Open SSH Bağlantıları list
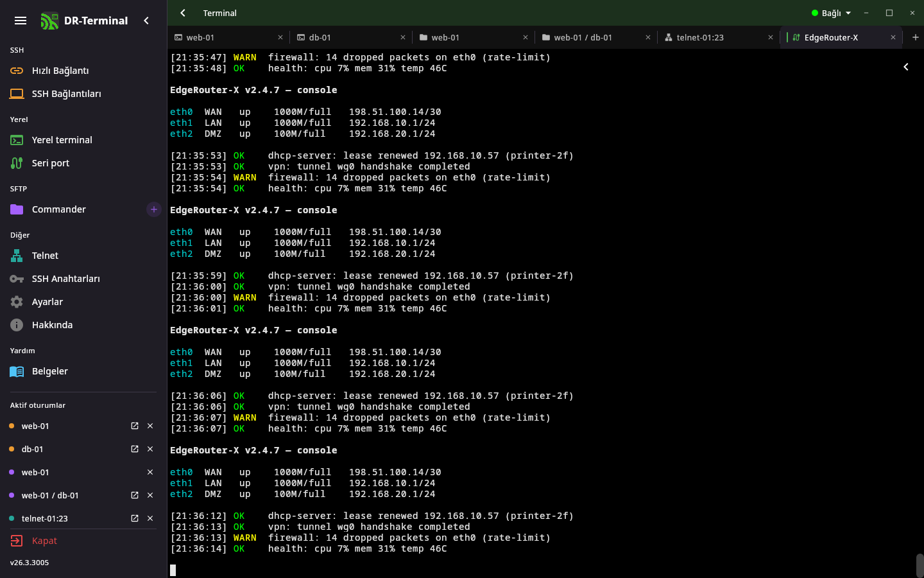Viewport: 924px width, 578px height. (83, 94)
